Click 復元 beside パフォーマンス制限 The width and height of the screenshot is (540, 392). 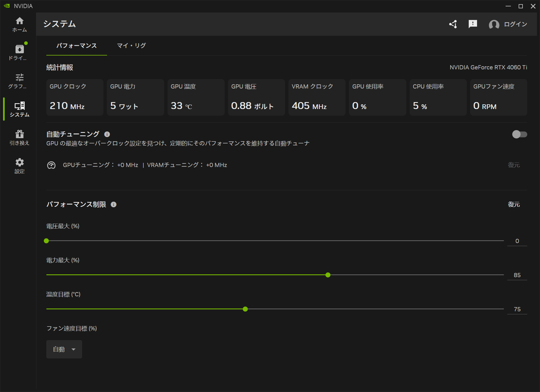click(514, 204)
